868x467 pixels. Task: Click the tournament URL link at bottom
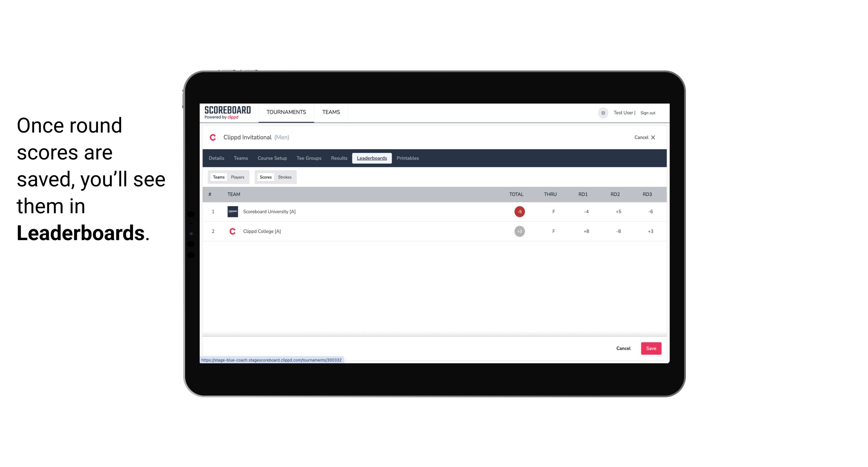point(272,360)
